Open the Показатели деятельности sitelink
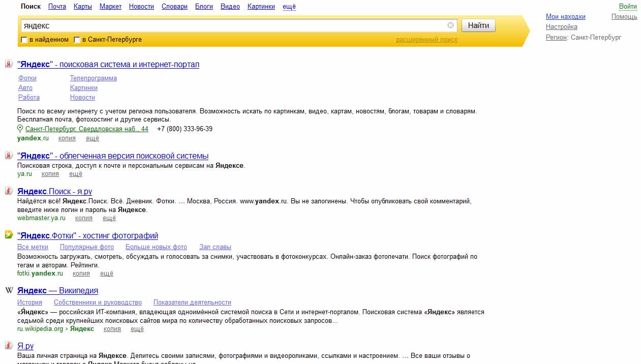This screenshot has height=364, width=641. click(x=192, y=302)
